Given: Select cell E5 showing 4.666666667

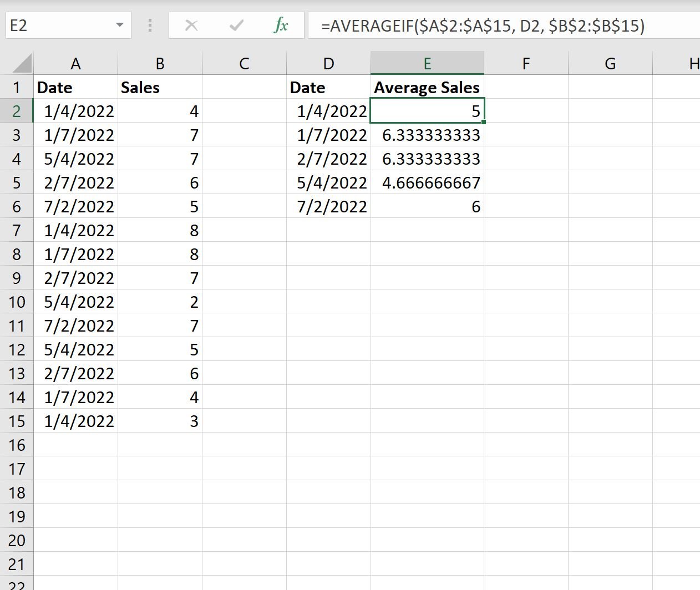Looking at the screenshot, I should [x=427, y=182].
